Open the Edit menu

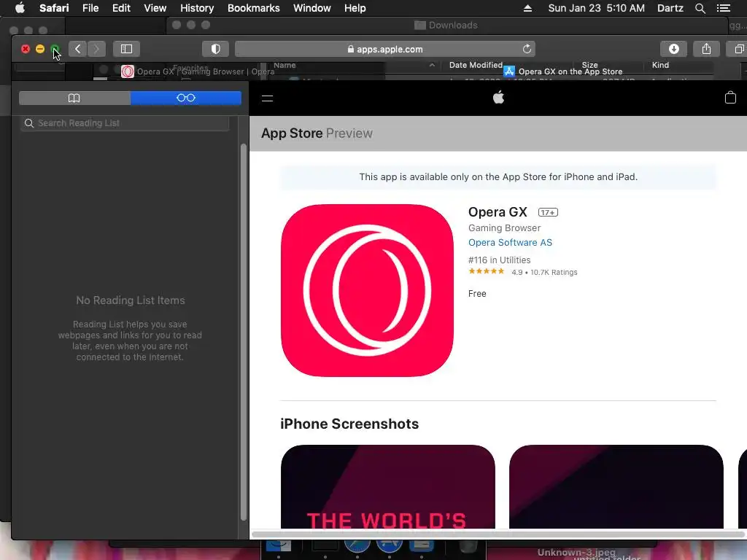[x=122, y=8]
